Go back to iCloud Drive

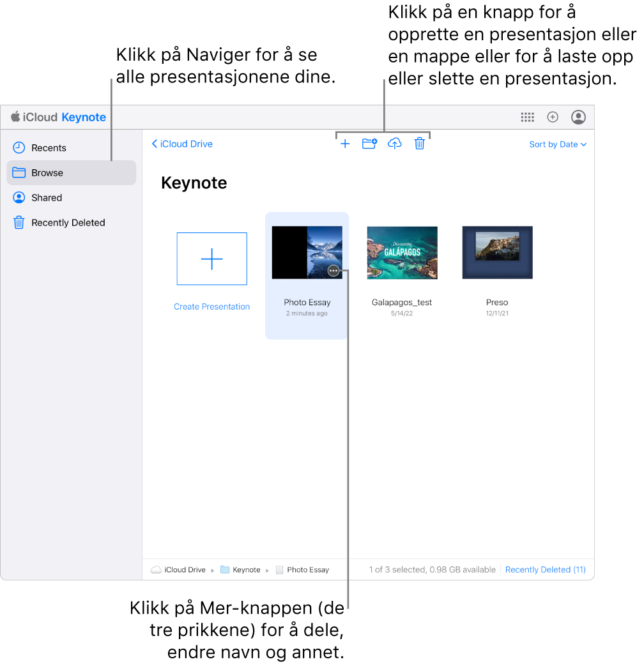182,144
